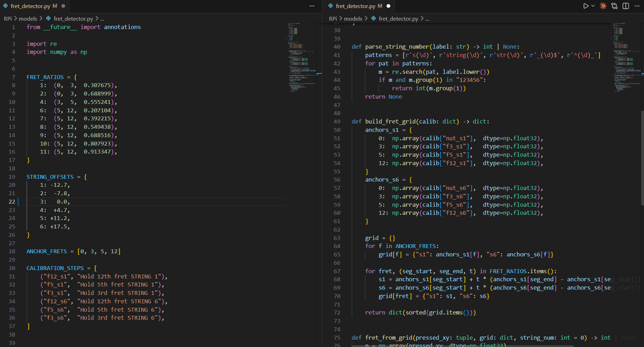The width and height of the screenshot is (644, 347).
Task: Click 'FRET_RATIOS' on line 7 in left editor
Action: [45, 77]
